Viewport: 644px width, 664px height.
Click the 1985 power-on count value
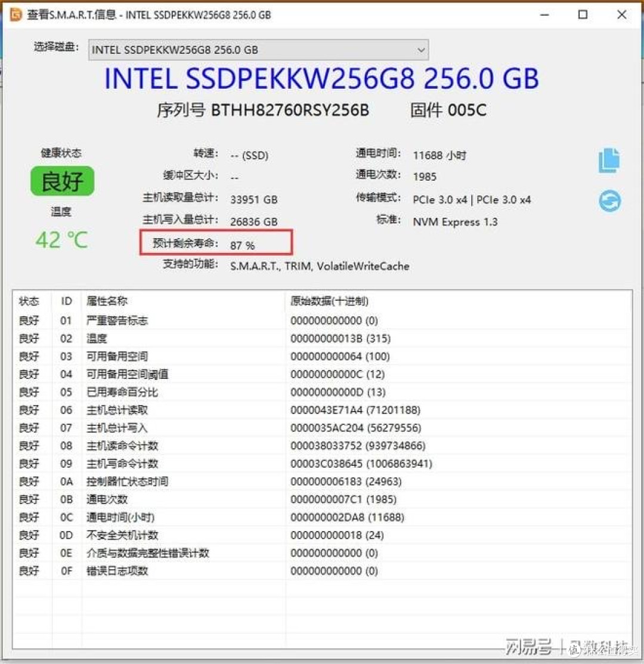click(x=425, y=177)
